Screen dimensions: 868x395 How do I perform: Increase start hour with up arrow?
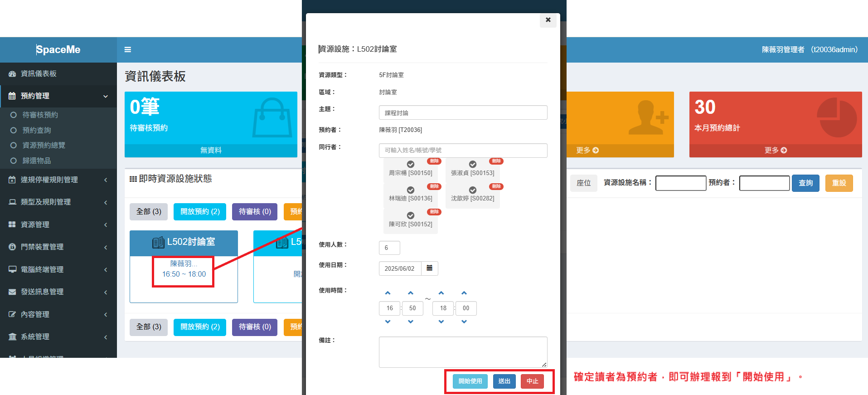[388, 293]
